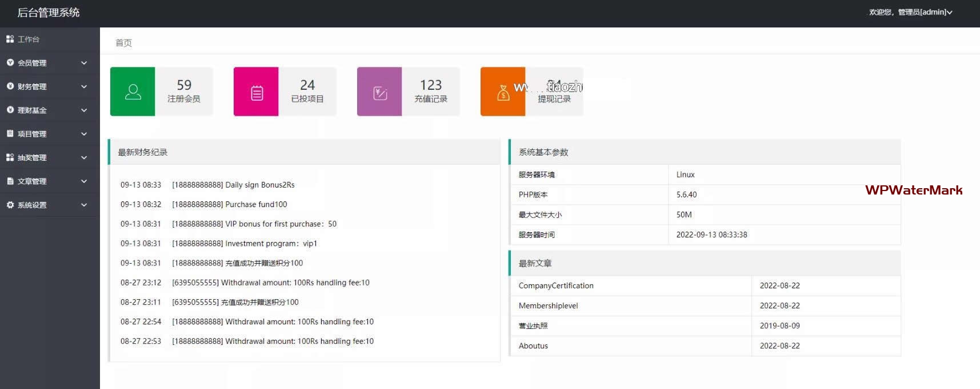Screen dimensions: 980x389
Task: Click the 文章管理 document icon
Action: tap(10, 181)
